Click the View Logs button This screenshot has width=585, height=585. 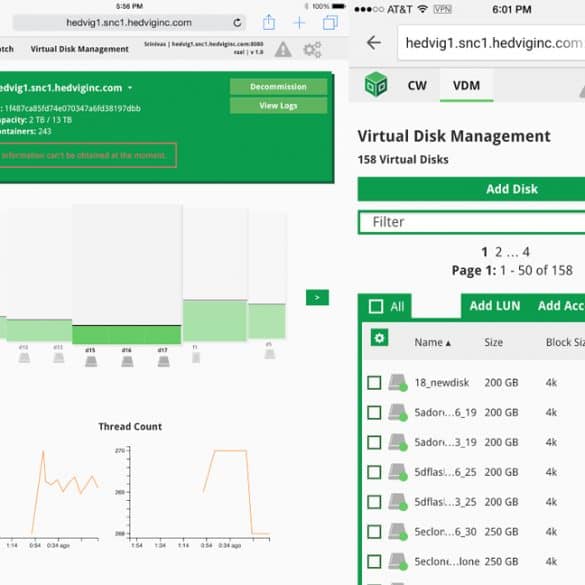pyautogui.click(x=278, y=106)
